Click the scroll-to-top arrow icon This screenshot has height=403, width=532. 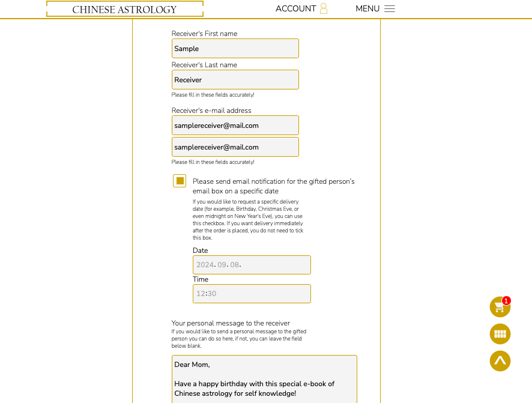tap(500, 361)
